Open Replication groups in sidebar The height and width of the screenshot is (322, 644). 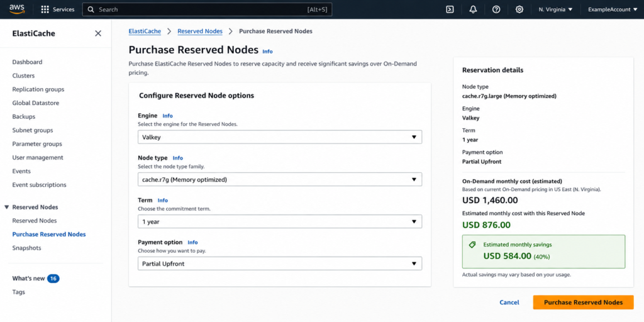point(38,89)
